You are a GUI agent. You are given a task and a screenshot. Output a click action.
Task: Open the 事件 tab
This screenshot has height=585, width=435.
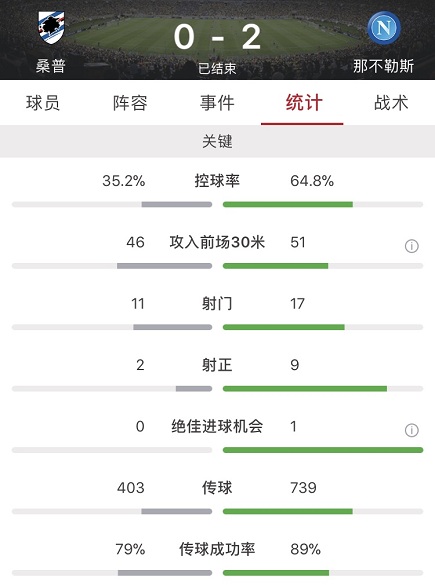pos(217,103)
